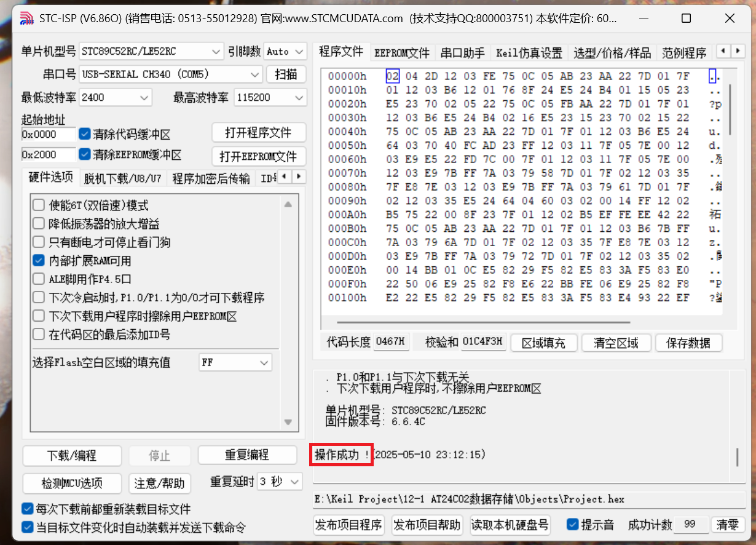Click the 清零 success counter reset button
Image resolution: width=756 pixels, height=545 pixels.
728,525
